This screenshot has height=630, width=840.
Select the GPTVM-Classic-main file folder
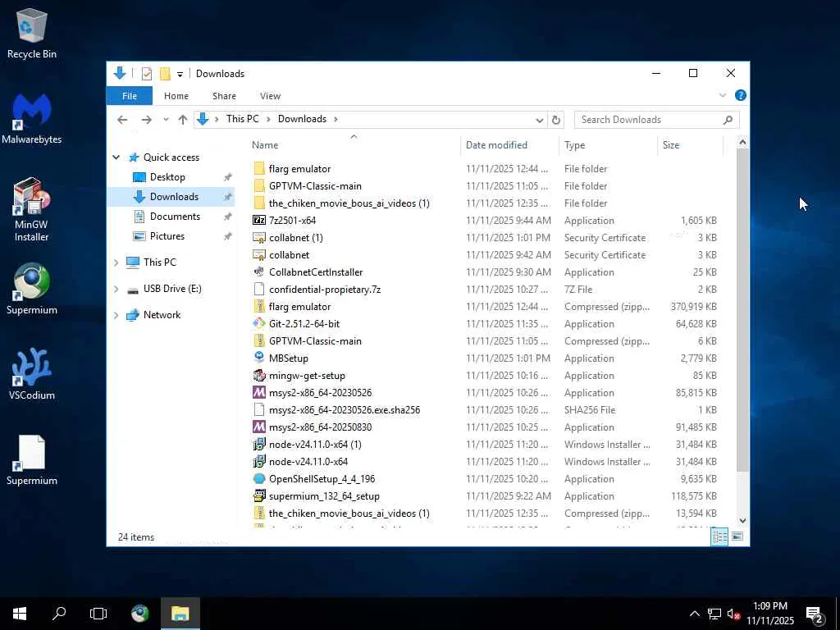pyautogui.click(x=315, y=186)
